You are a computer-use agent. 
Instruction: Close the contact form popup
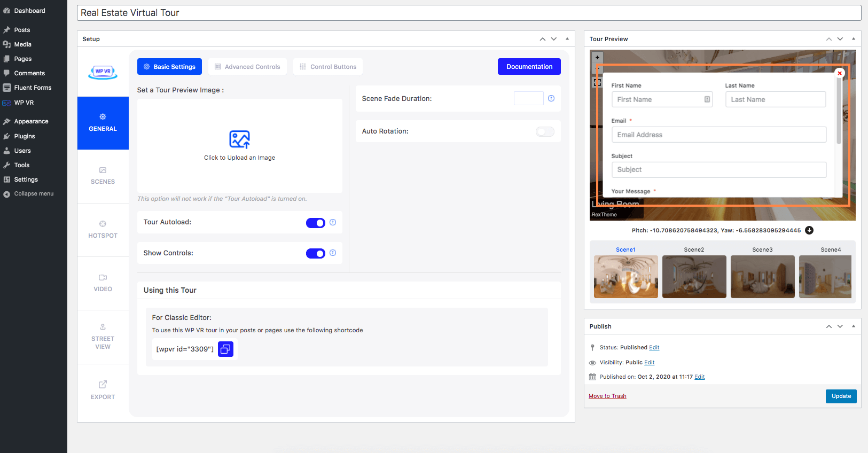tap(840, 73)
